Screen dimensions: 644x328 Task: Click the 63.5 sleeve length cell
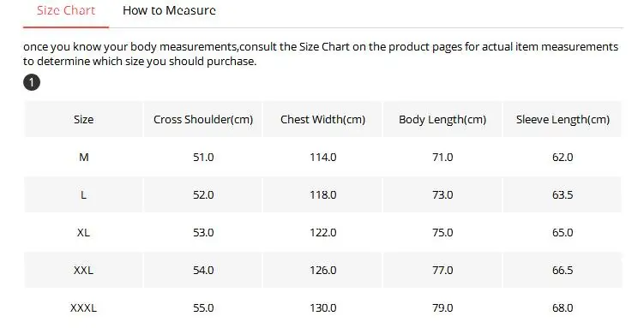tap(563, 194)
